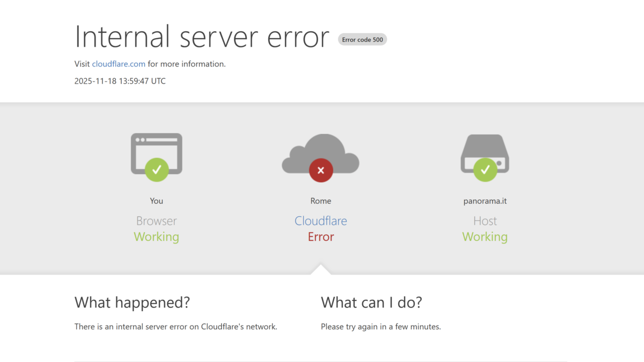Click the timestamp 2025-11-18 13:59:47 UTC
Screen dimensions: 644x362
coord(120,81)
